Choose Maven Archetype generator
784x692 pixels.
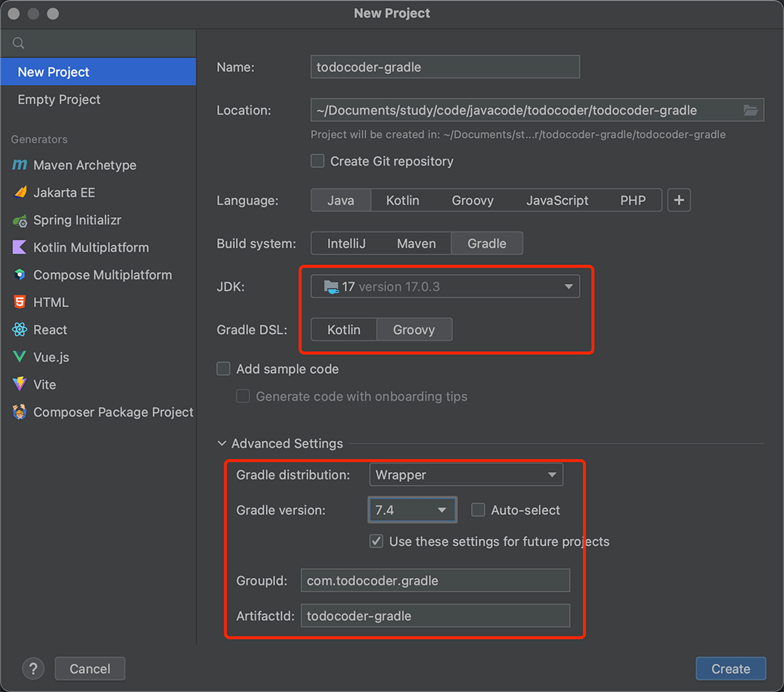(98, 165)
